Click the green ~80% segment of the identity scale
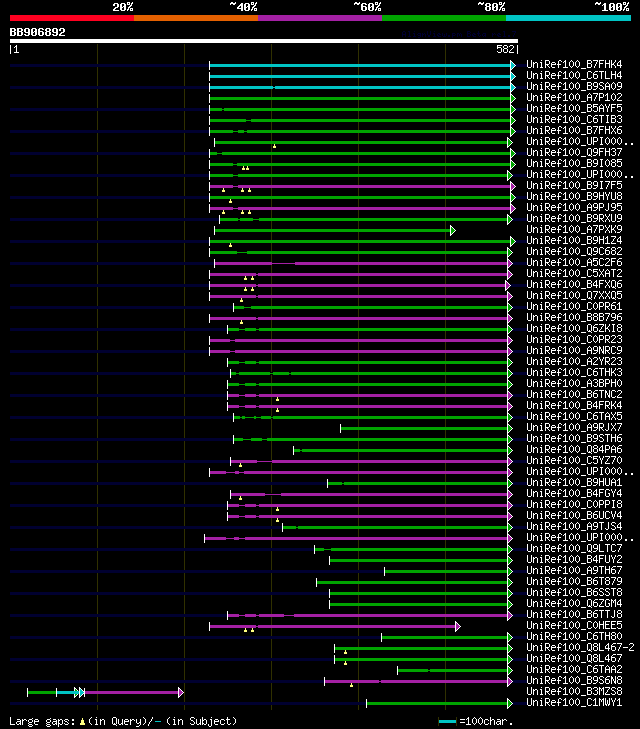The image size is (640, 729). (x=444, y=18)
